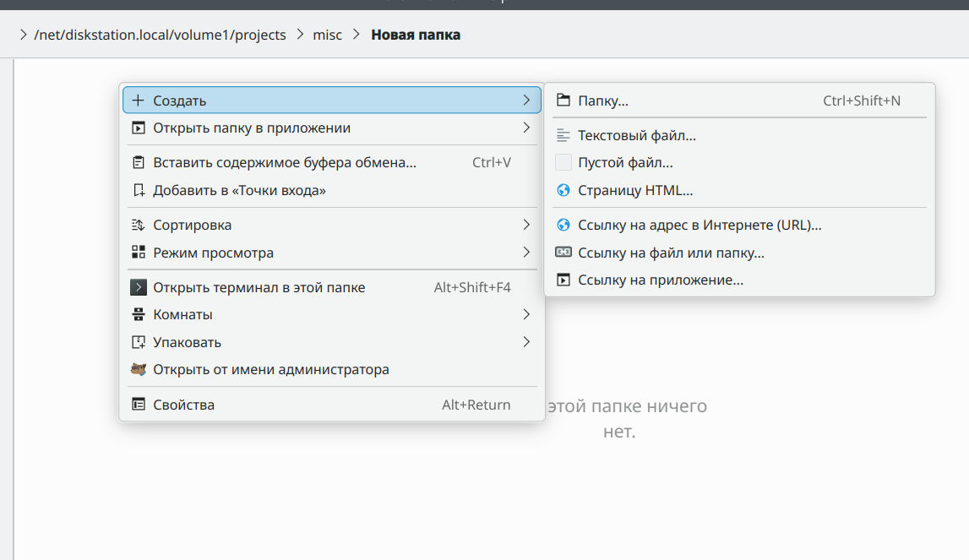Click the folder icon beside «Папку…»
The width and height of the screenshot is (969, 560).
563,101
